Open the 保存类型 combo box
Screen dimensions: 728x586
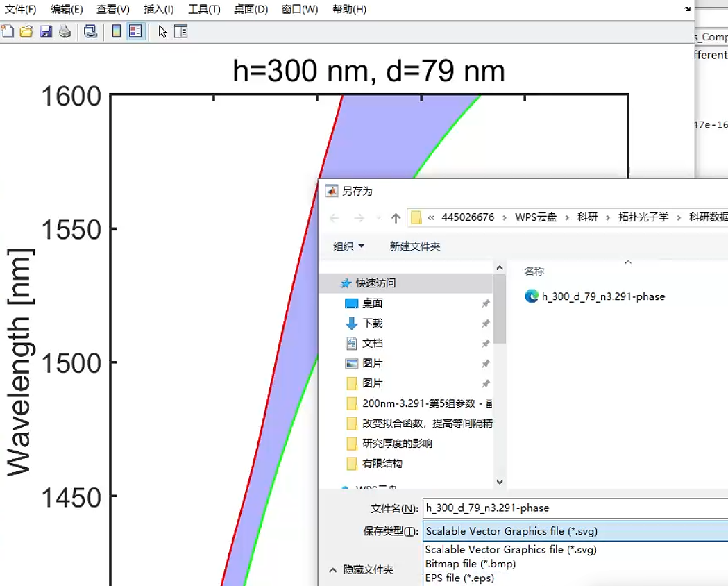(x=575, y=531)
